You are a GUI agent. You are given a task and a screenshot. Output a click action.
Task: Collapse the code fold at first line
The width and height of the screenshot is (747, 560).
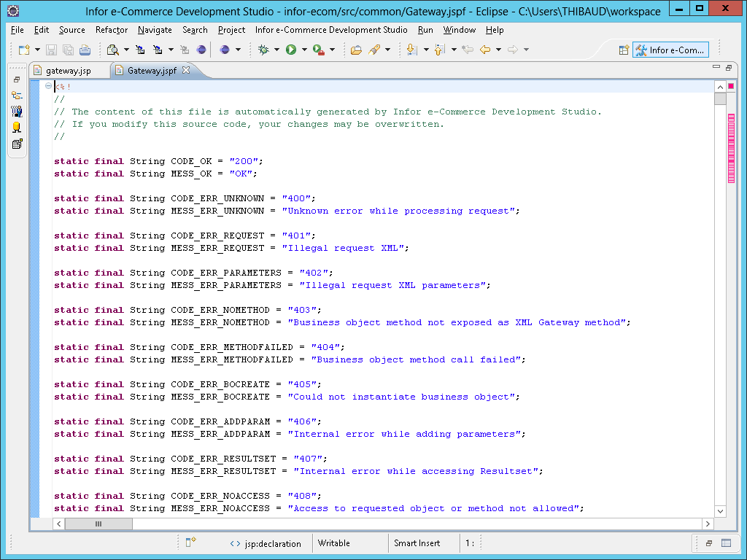click(x=48, y=86)
